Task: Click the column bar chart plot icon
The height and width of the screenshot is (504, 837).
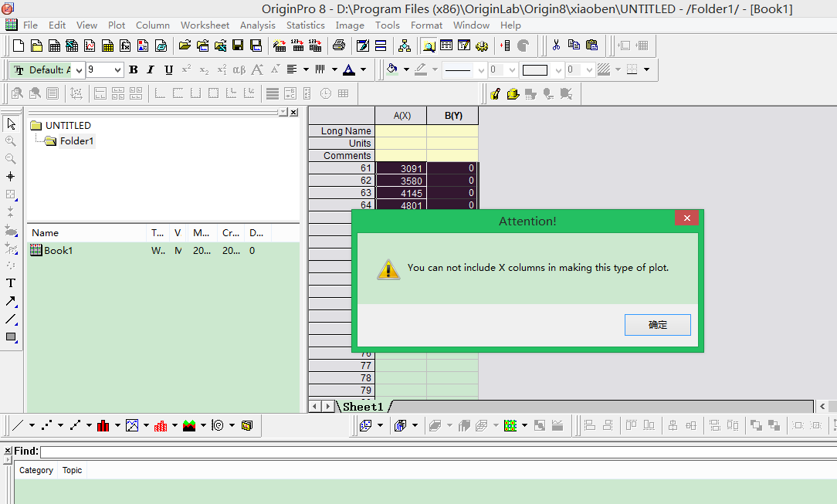Action: coord(103,425)
